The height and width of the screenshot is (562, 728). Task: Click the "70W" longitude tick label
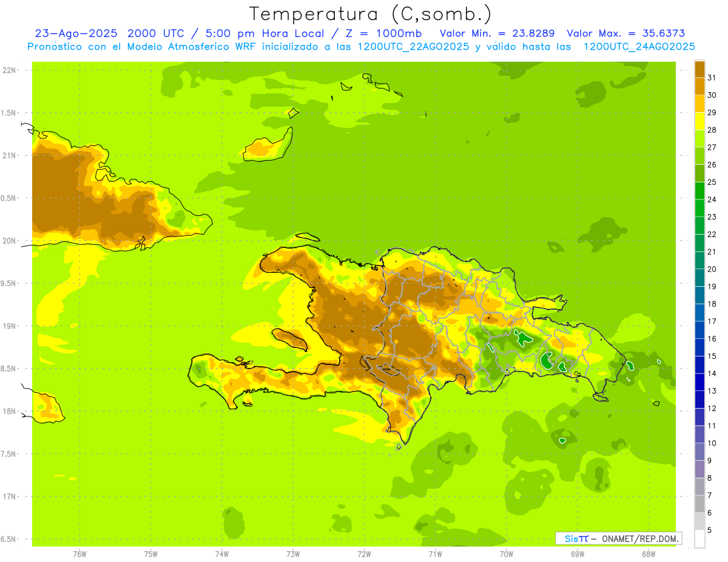tap(507, 554)
